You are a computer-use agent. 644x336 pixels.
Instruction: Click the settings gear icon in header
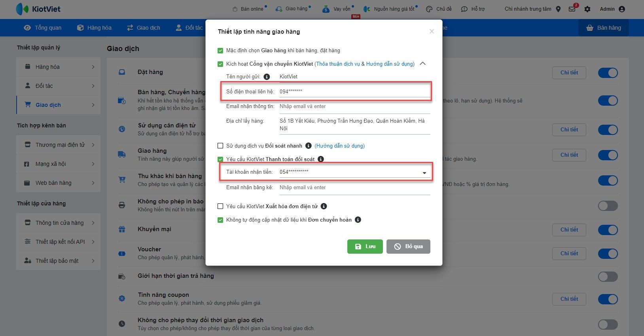[x=587, y=9]
